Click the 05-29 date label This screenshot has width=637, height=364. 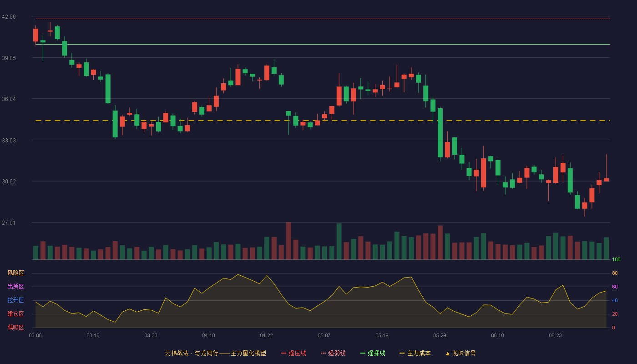[x=440, y=335]
